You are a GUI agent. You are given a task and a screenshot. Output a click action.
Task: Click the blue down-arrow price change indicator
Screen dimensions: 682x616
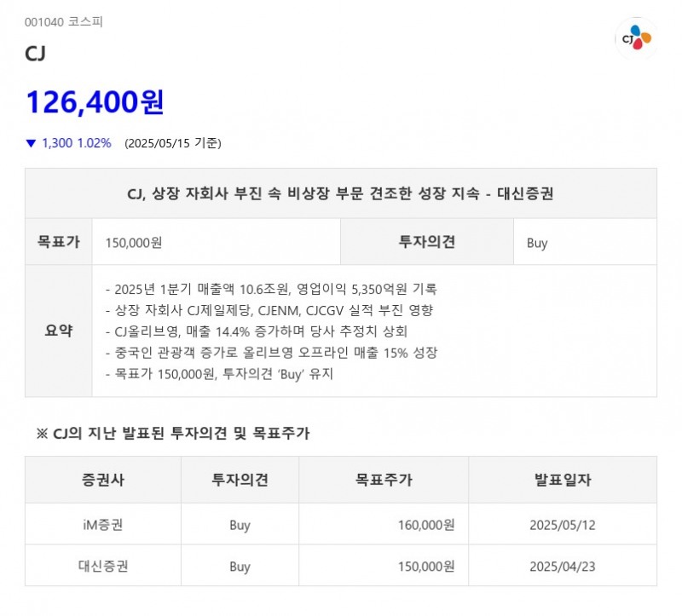point(29,143)
